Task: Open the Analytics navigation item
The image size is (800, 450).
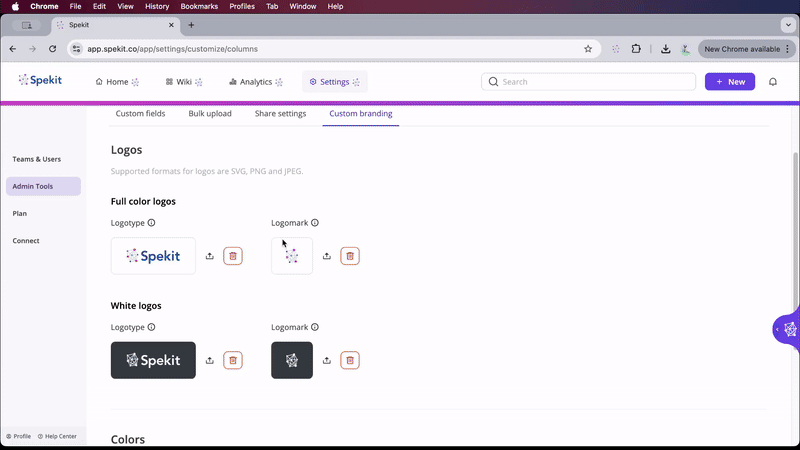Action: (256, 82)
